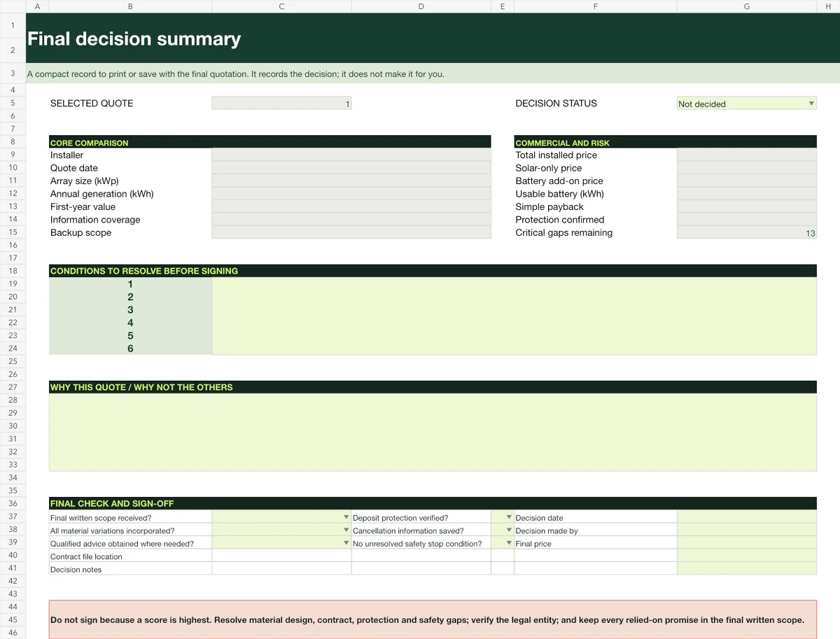The image size is (840, 639).
Task: Select column header E
Action: point(503,6)
